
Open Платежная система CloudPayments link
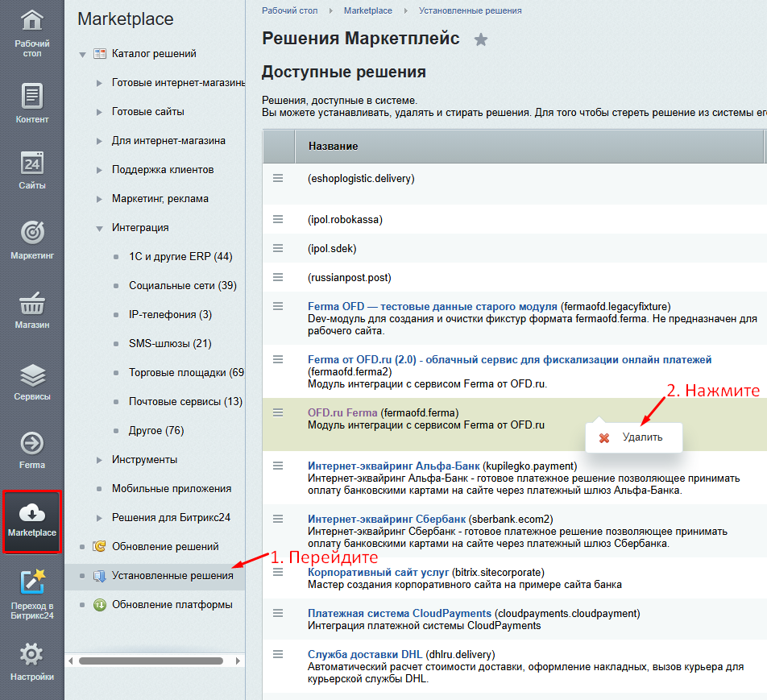point(399,613)
